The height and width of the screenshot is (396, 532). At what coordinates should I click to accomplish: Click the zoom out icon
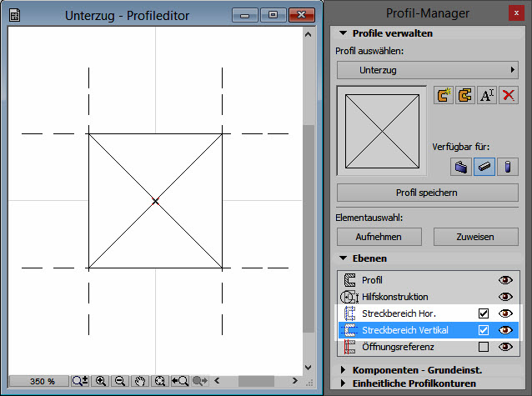(120, 381)
